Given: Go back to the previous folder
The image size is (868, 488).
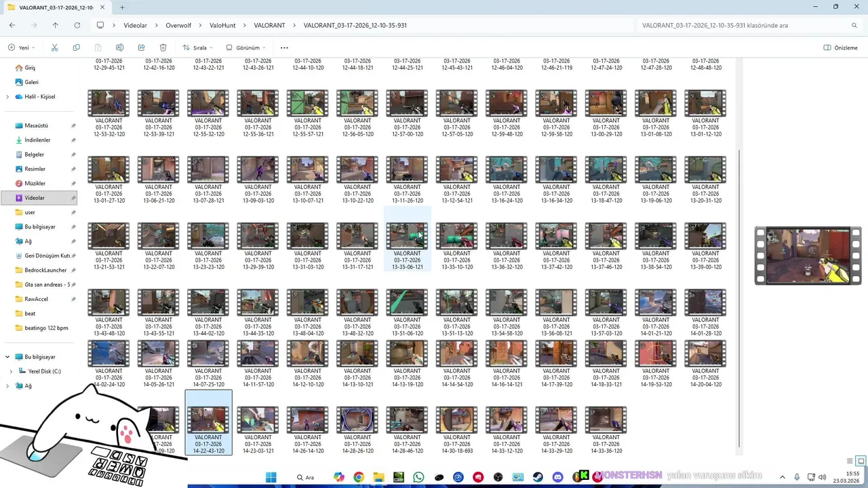Looking at the screenshot, I should point(12,25).
